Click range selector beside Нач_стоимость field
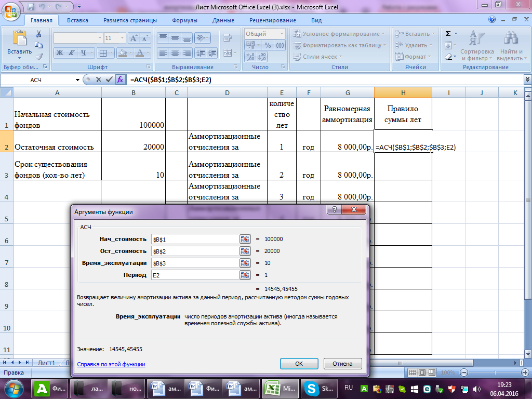 point(245,239)
